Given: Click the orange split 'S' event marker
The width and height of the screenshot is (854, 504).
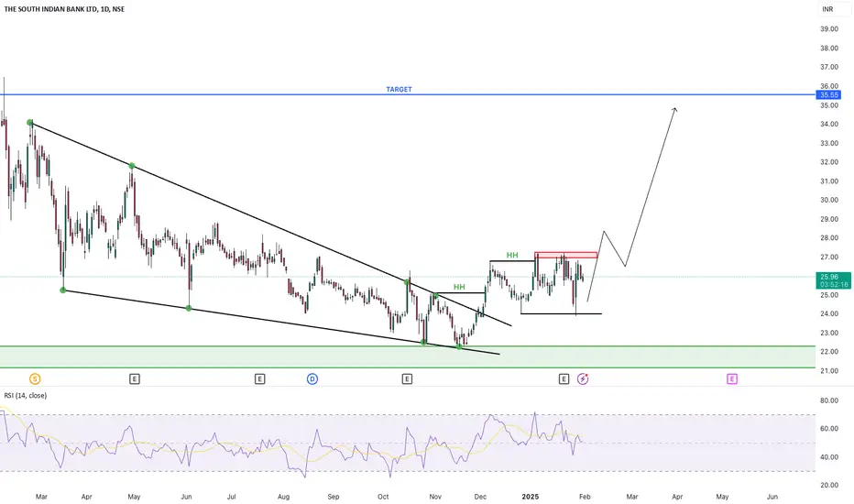Looking at the screenshot, I should (35, 378).
